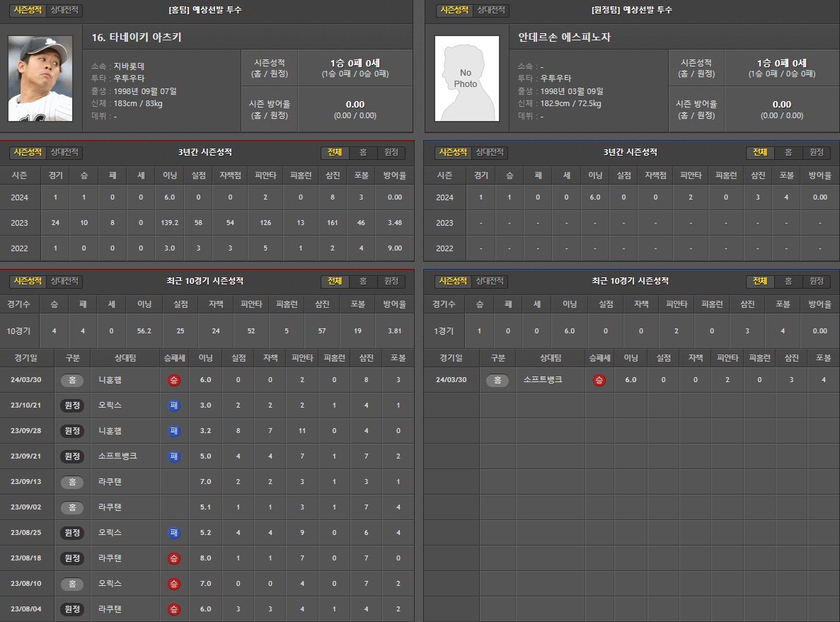Toggle 홈 filter in away 3년간 시즌성적
The image size is (840, 622).
pos(788,153)
